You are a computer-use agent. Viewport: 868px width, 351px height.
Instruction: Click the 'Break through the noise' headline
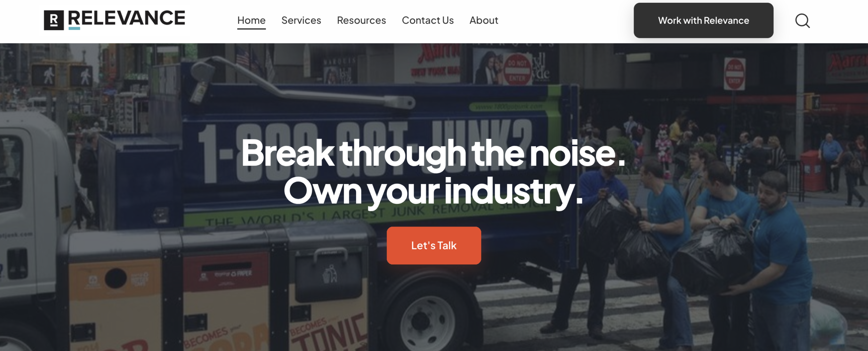pyautogui.click(x=433, y=153)
